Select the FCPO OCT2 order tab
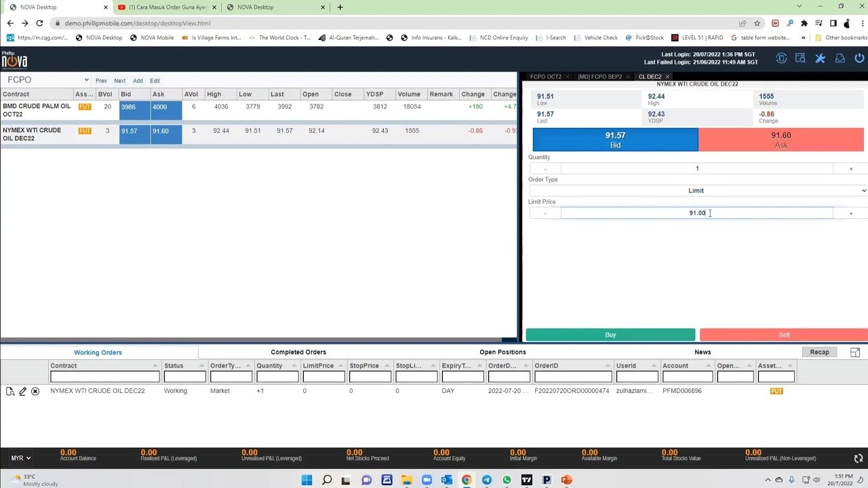Screen dimensions: 868x488 pyautogui.click(x=546, y=77)
